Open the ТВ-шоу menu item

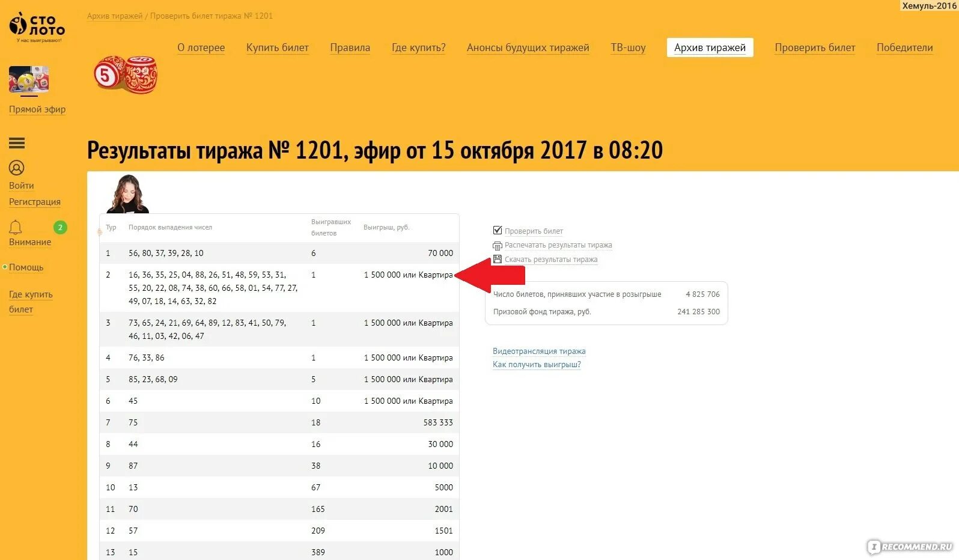(629, 47)
